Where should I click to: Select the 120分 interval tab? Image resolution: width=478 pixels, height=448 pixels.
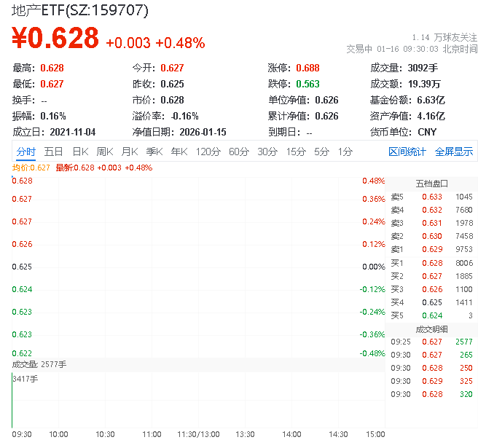208,152
